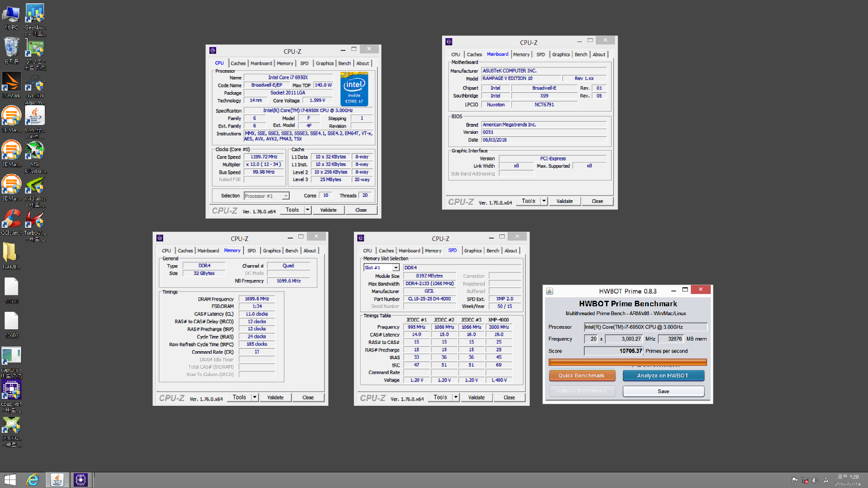The width and height of the screenshot is (868, 488).
Task: Switch to the Caches tab in the CPU tab window
Action: tap(238, 64)
